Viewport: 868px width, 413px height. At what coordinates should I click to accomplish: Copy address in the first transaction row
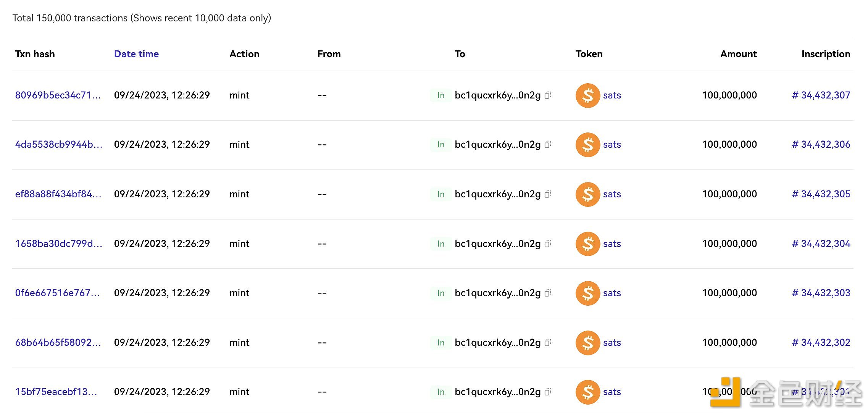[548, 95]
